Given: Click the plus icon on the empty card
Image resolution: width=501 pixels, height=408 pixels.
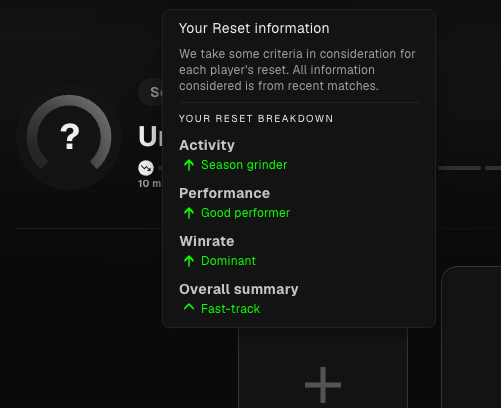Looking at the screenshot, I should click(323, 385).
